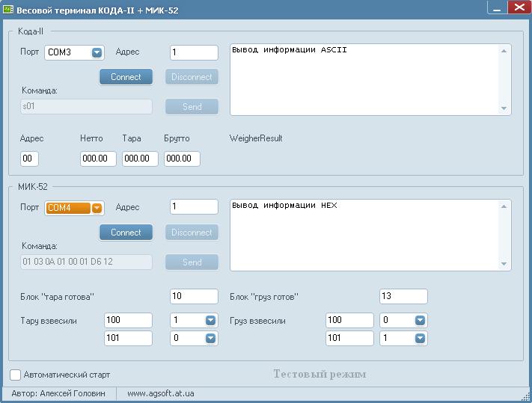Close the Весовой терминал window
The width and height of the screenshot is (532, 403).
tap(519, 7)
